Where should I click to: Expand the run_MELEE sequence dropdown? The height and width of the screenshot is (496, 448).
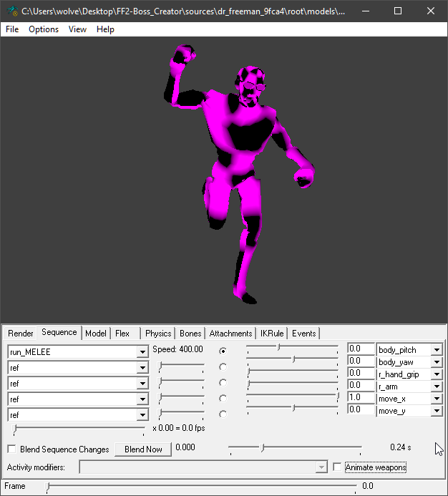tap(142, 351)
